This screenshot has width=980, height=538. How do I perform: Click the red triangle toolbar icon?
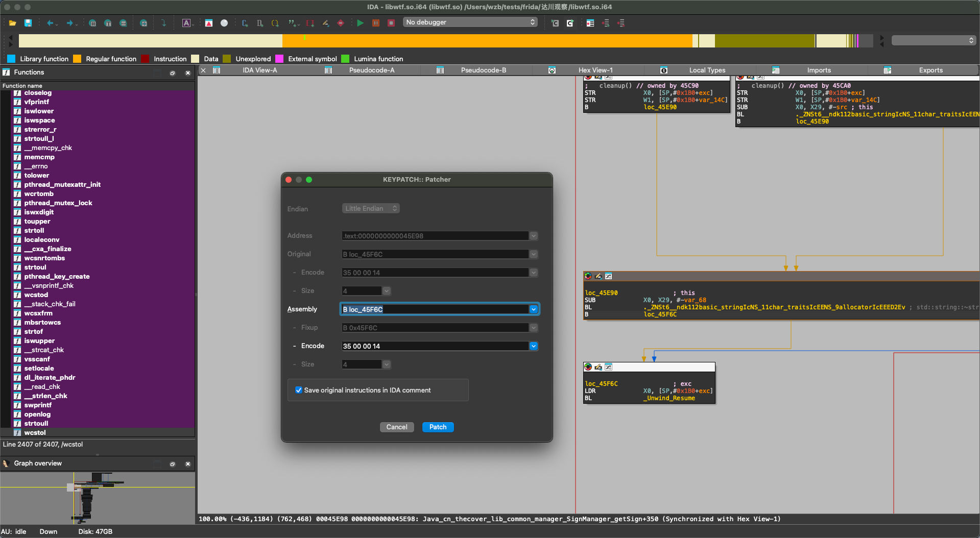point(209,23)
